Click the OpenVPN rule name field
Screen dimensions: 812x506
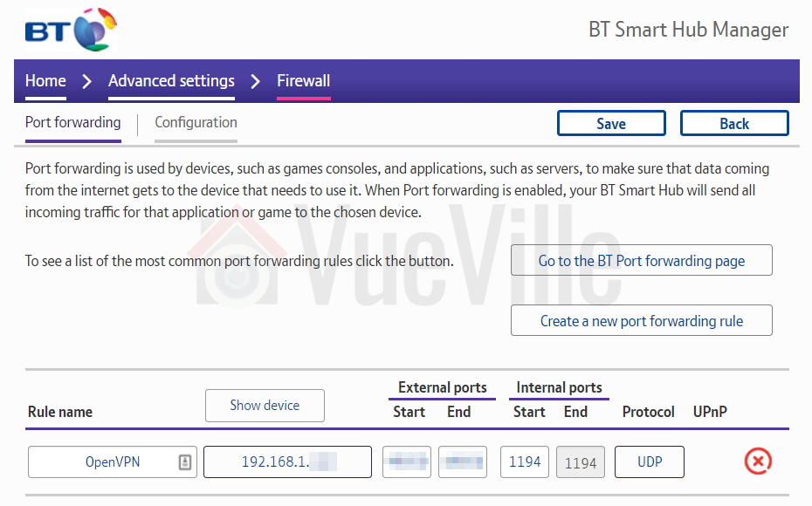(103, 462)
